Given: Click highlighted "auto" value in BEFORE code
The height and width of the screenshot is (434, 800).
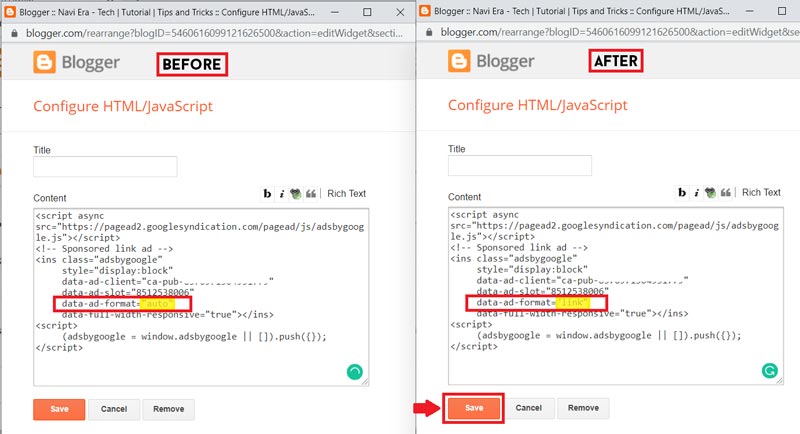Looking at the screenshot, I should [x=158, y=304].
